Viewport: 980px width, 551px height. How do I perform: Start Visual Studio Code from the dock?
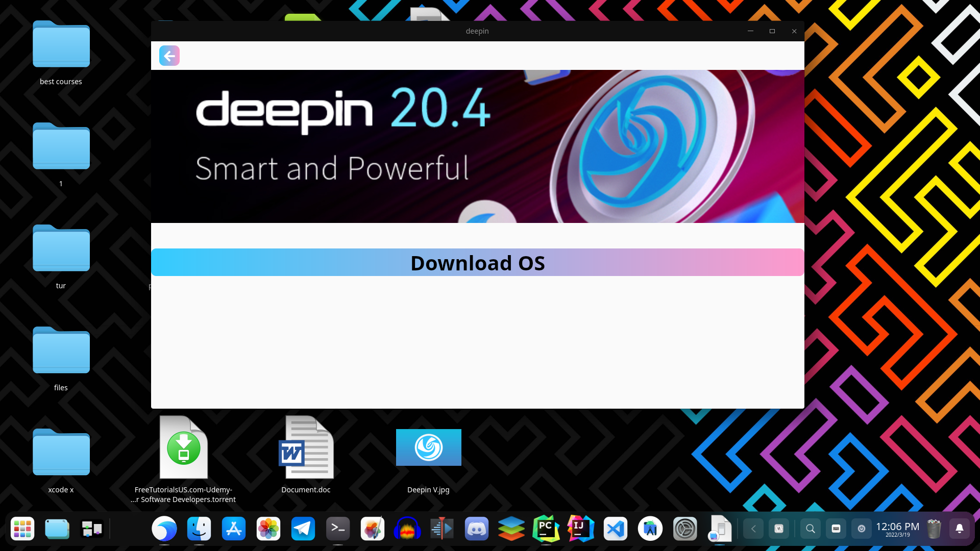pos(616,529)
